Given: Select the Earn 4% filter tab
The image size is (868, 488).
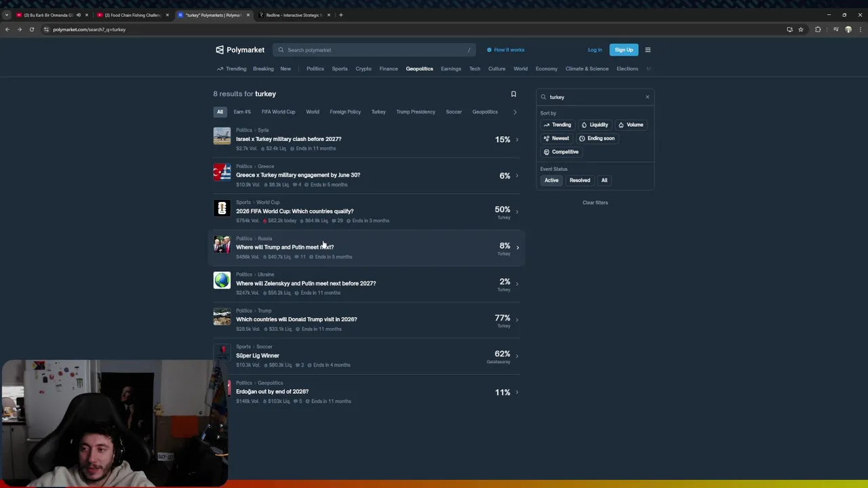Looking at the screenshot, I should tap(242, 112).
